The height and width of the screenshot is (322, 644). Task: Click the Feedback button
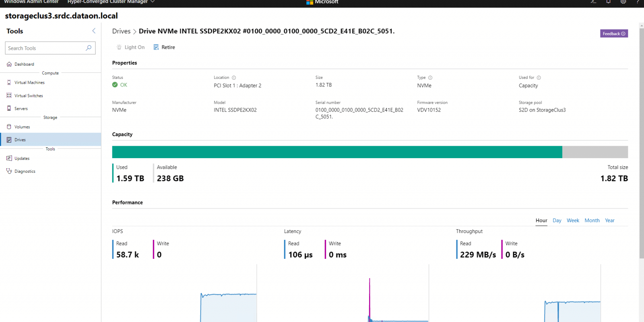[614, 33]
